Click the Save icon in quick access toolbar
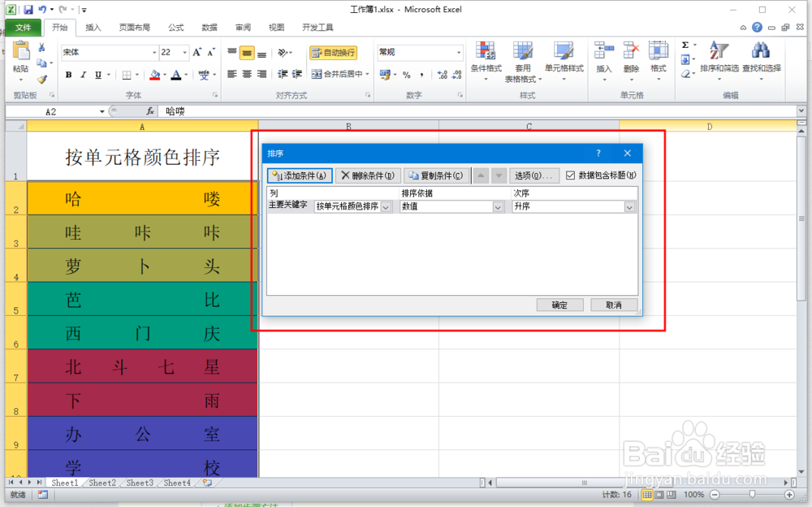This screenshot has height=507, width=812. coord(28,9)
